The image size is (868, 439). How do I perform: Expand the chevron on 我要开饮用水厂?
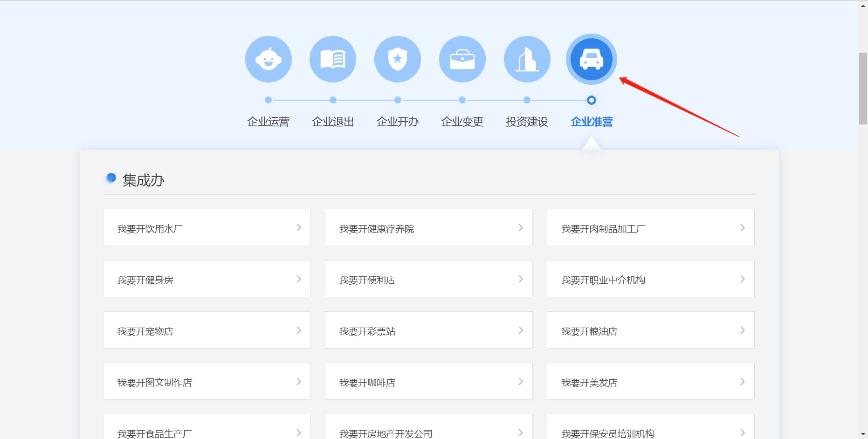pyautogui.click(x=299, y=227)
